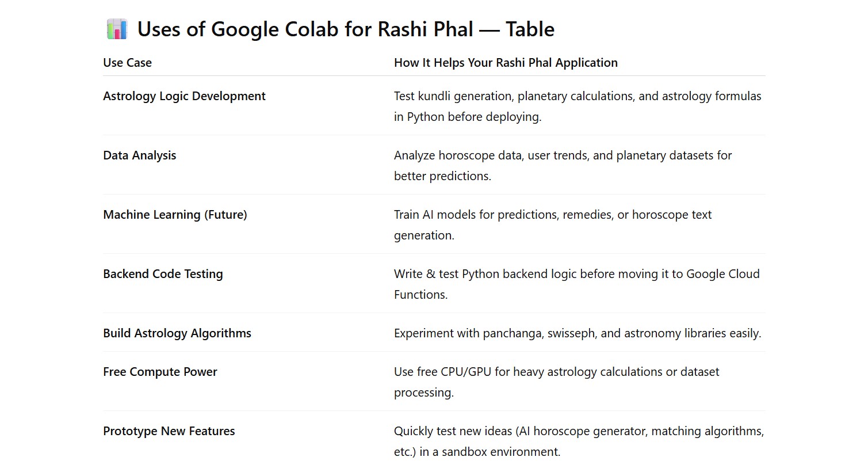Click the panchanga and swisseph description
The image size is (868, 472).
pyautogui.click(x=577, y=333)
